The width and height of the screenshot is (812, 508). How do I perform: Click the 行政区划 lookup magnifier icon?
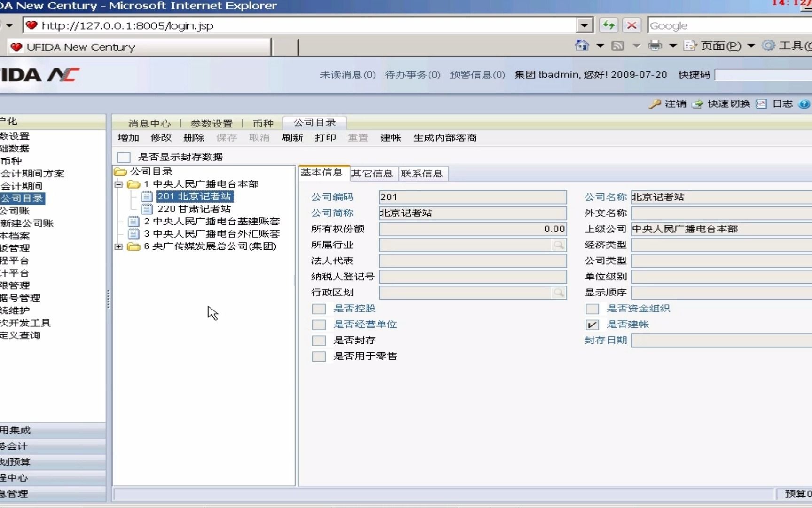coord(558,293)
